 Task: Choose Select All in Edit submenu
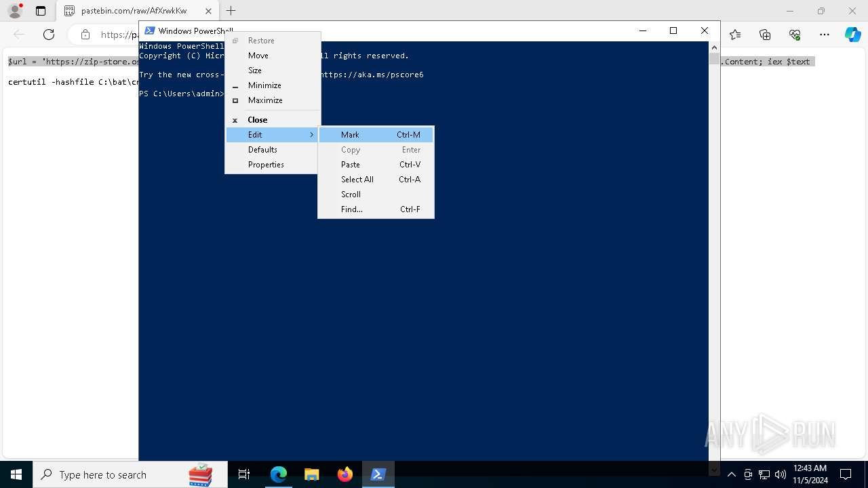click(x=376, y=180)
